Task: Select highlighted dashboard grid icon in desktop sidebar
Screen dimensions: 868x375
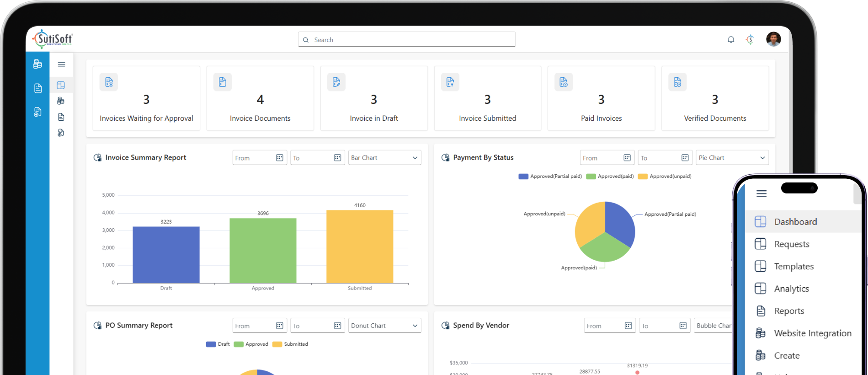Action: coord(61,85)
